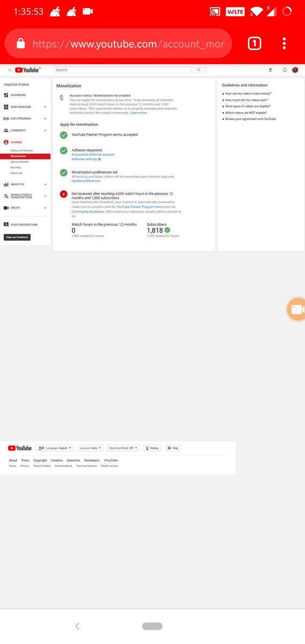Click the YouTube logo in header

(27, 70)
